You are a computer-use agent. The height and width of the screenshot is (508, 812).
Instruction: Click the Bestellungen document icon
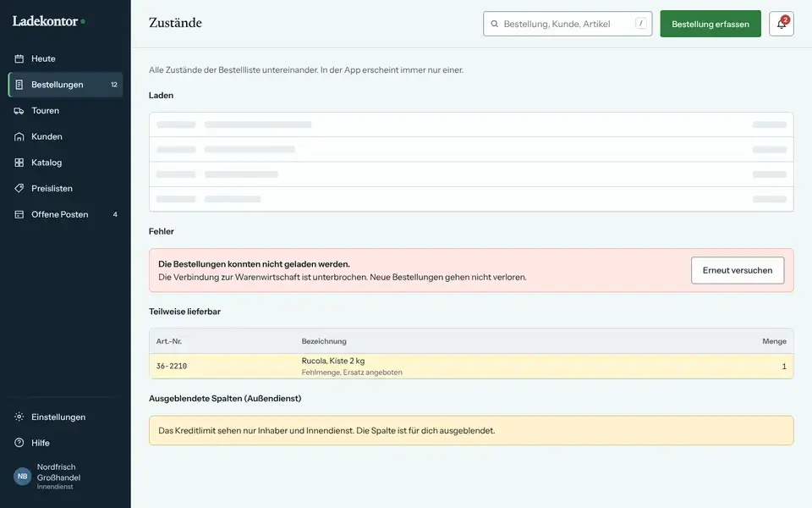19,85
